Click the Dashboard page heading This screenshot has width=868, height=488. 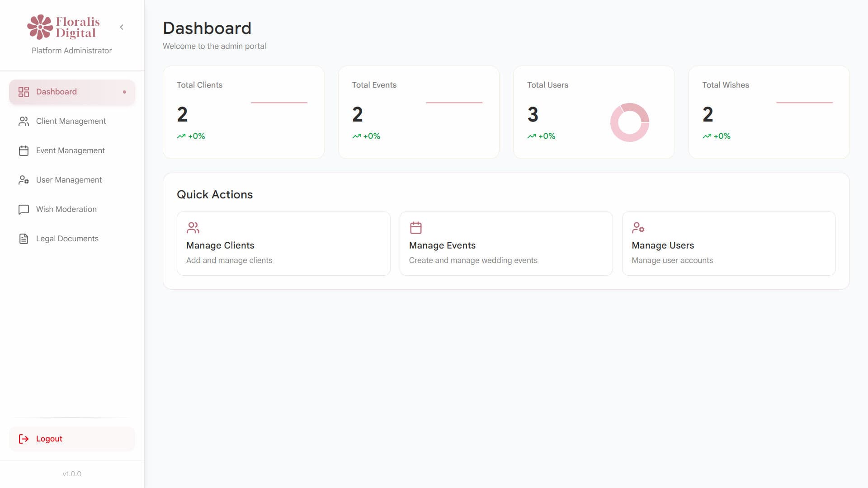point(207,28)
